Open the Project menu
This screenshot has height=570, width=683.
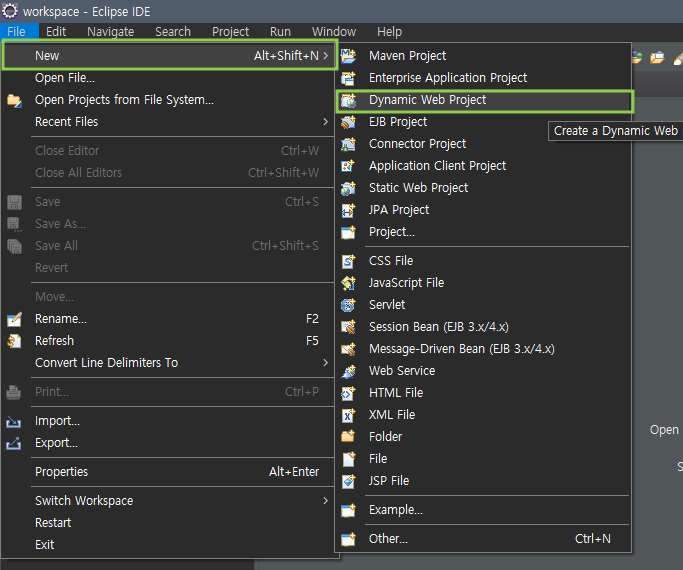(x=230, y=32)
